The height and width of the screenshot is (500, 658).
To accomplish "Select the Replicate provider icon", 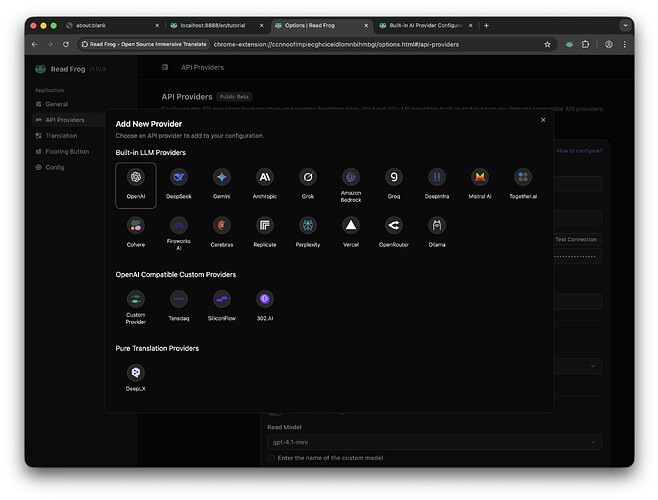I will 265,233.
